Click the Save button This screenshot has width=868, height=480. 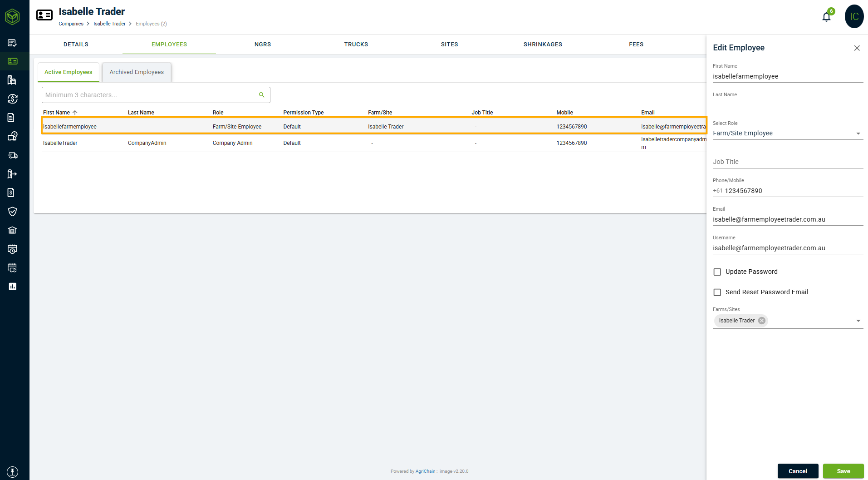click(843, 471)
